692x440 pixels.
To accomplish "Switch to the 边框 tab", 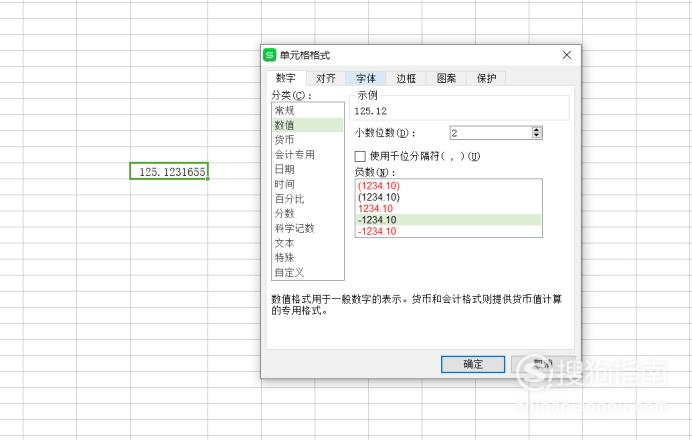I will tap(406, 79).
